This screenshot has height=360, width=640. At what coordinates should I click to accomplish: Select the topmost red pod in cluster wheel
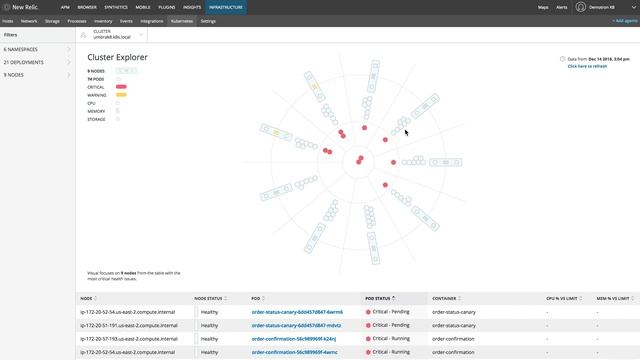pyautogui.click(x=364, y=128)
